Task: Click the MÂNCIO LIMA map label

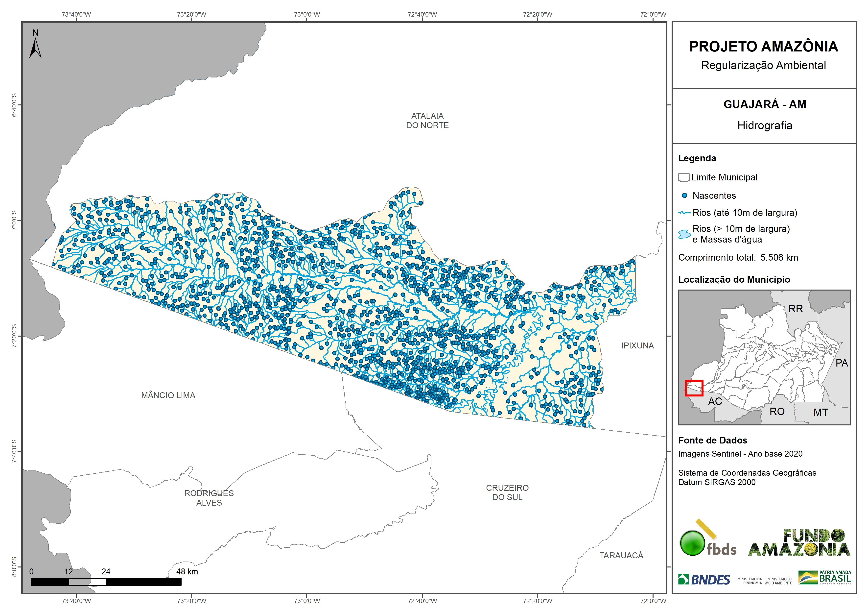Action: (168, 395)
